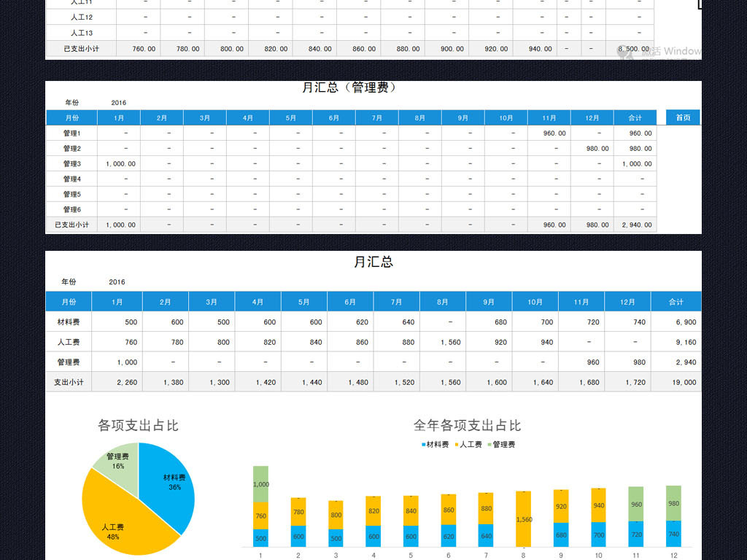
Task: Click the 管理6 row label
Action: (x=72, y=209)
